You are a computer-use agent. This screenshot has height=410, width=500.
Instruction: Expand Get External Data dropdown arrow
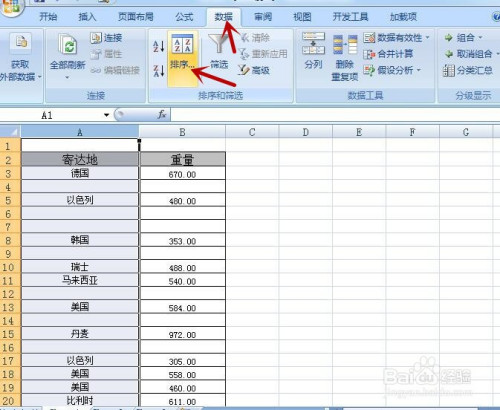(x=40, y=77)
